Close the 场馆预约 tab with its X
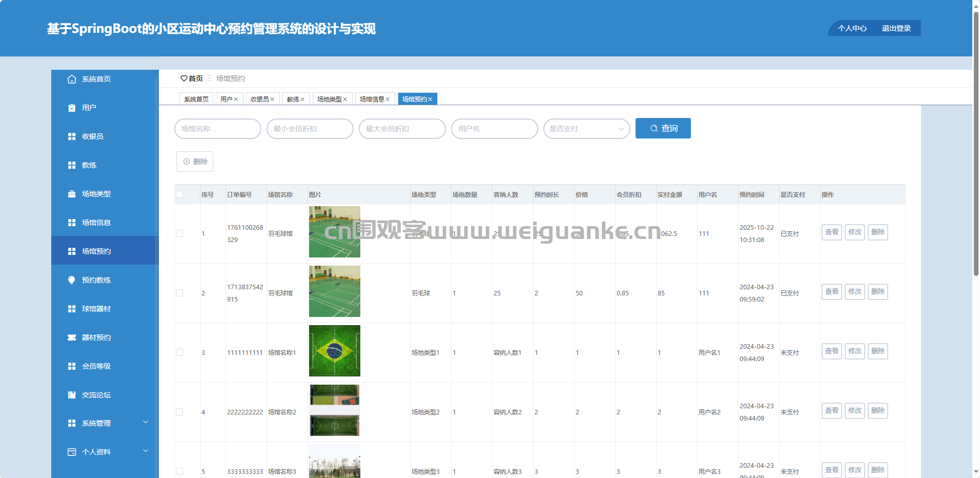980x478 pixels. click(x=430, y=99)
